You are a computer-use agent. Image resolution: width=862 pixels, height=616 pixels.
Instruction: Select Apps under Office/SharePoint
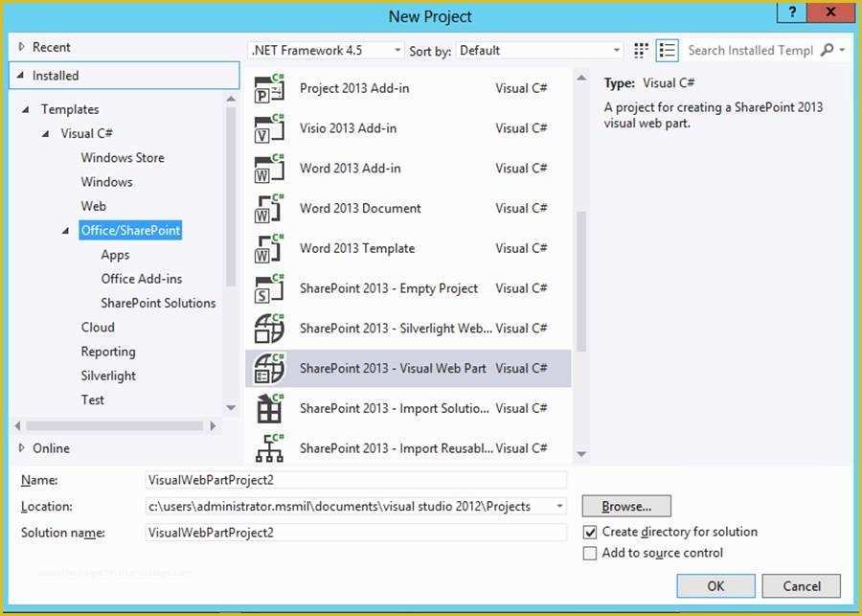(x=115, y=255)
